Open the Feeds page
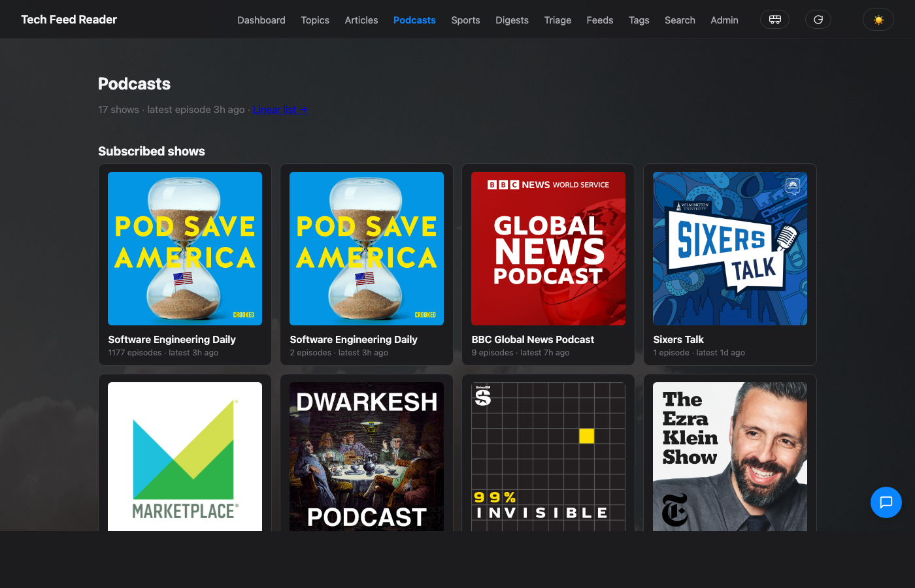 [600, 20]
